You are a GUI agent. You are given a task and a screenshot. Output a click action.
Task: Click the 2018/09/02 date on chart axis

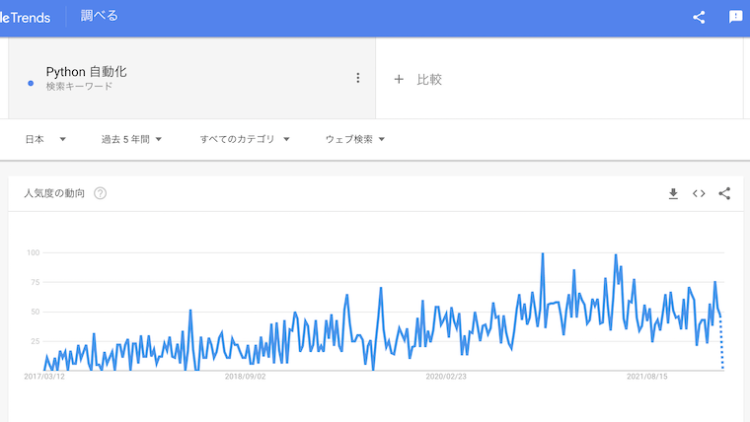(x=245, y=377)
